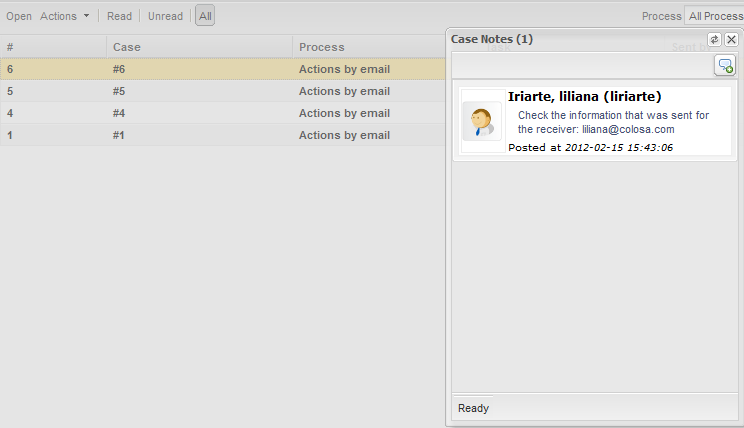The width and height of the screenshot is (744, 428).
Task: Mark case as Read in the toolbar
Action: coord(119,16)
